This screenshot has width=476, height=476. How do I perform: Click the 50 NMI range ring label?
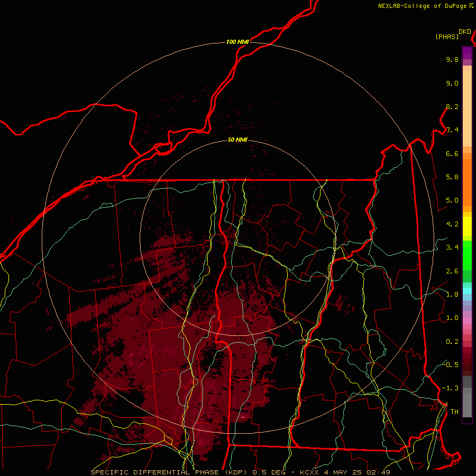coord(237,140)
